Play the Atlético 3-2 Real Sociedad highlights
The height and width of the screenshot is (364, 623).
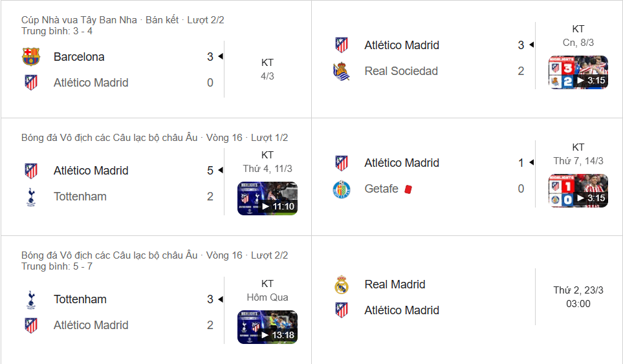pyautogui.click(x=578, y=72)
